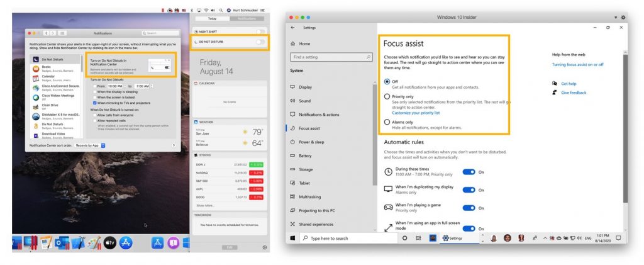Go back in Windows Settings
Image resolution: width=644 pixels, height=265 pixels.
[292, 28]
